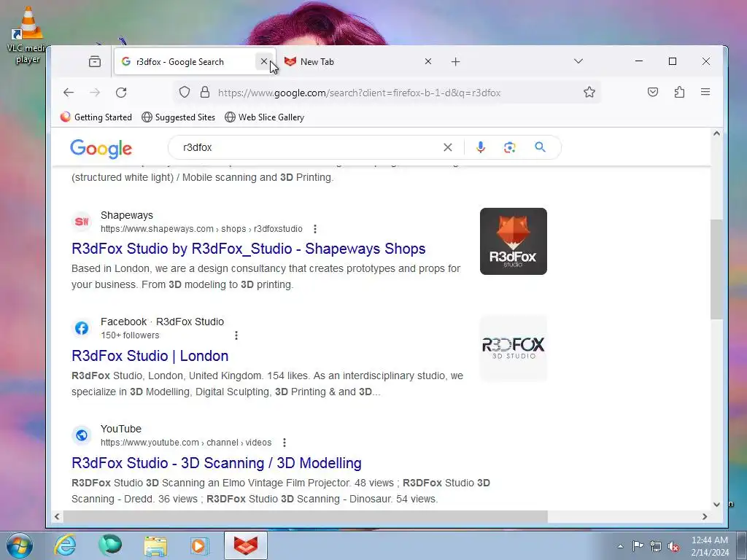Viewport: 747px width, 560px height.
Task: Click the Shapeways site URL text
Action: pos(201,229)
